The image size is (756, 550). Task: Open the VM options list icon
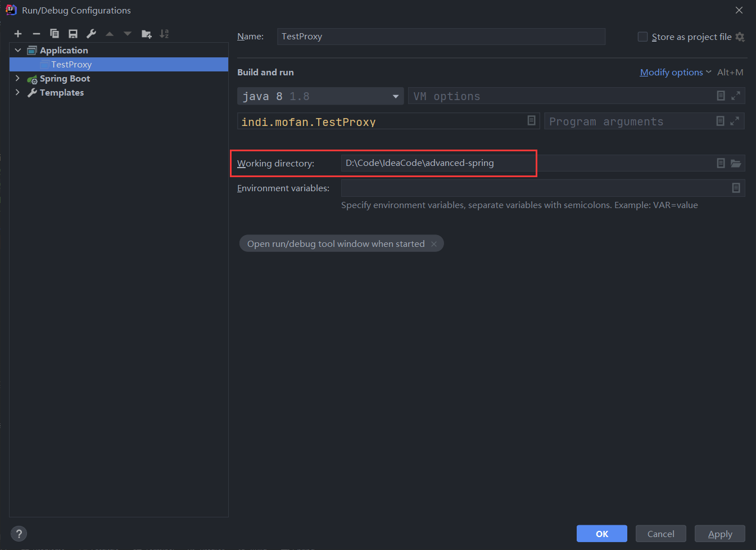721,96
